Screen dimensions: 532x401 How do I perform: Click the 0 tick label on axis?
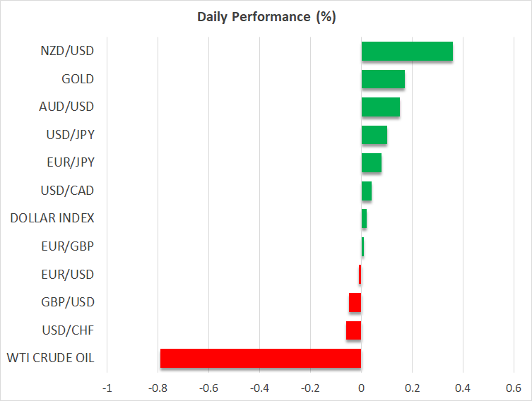361,388
